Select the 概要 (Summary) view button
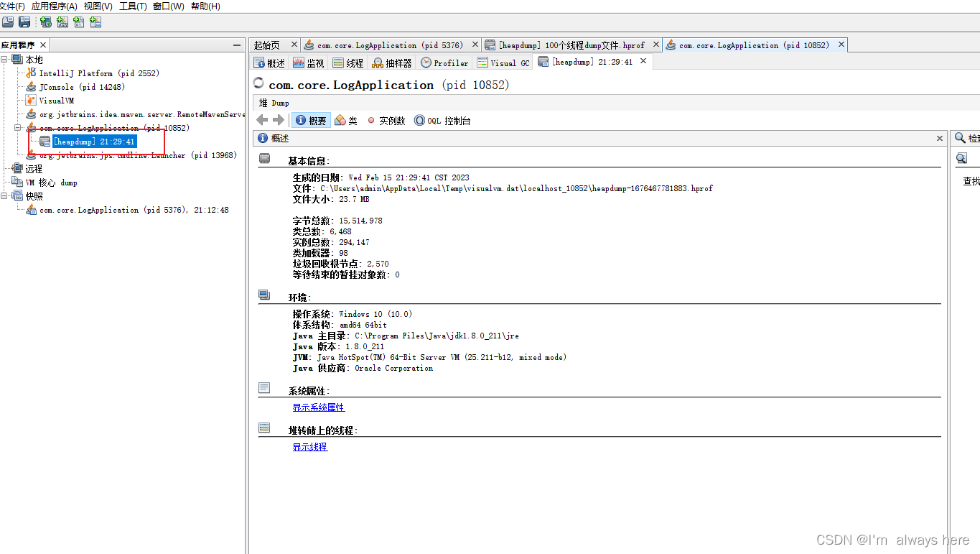The width and height of the screenshot is (980, 554). pos(312,121)
